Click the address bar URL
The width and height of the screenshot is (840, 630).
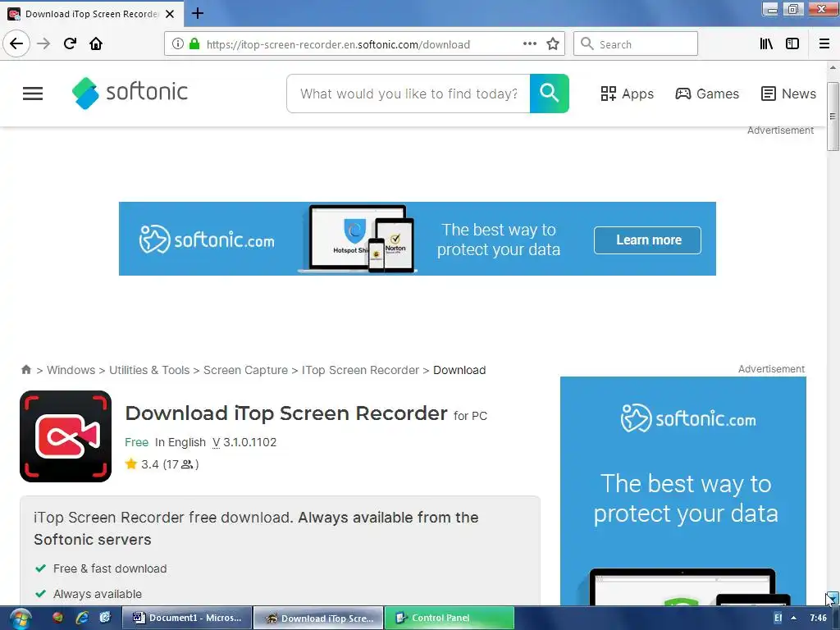[x=339, y=44]
